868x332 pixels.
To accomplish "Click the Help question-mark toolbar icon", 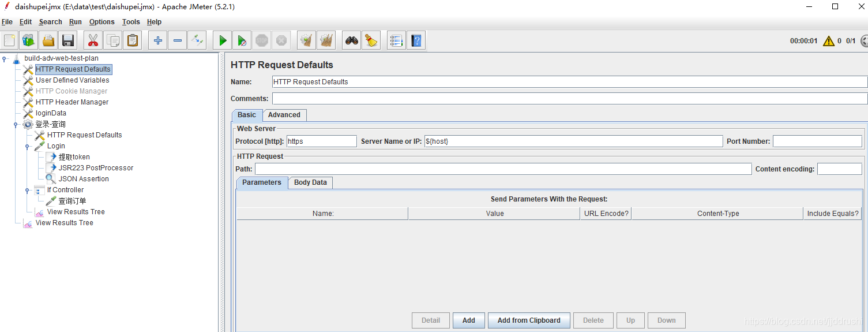I will pyautogui.click(x=416, y=40).
